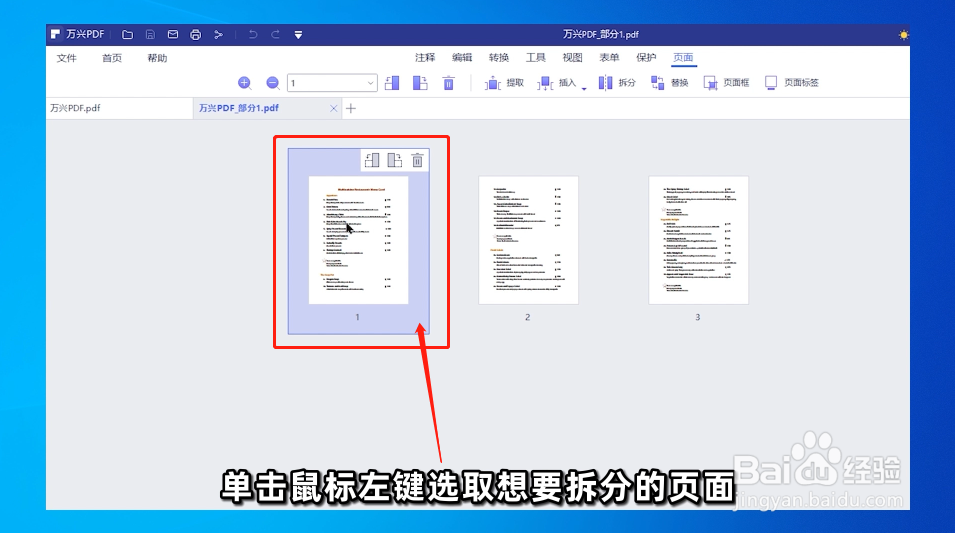955x533 pixels.
Task: Switch to the 工具 tab
Action: click(x=535, y=58)
